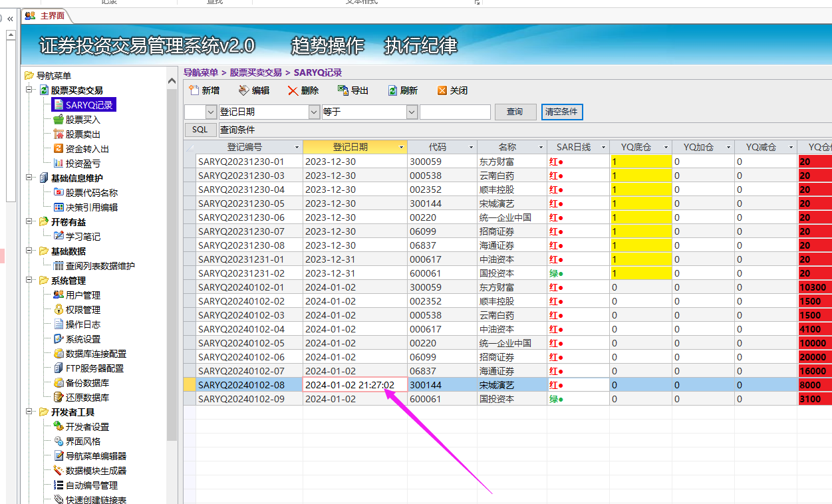
Task: Open 数据模块生成器 in the navigation tree
Action: [x=96, y=471]
